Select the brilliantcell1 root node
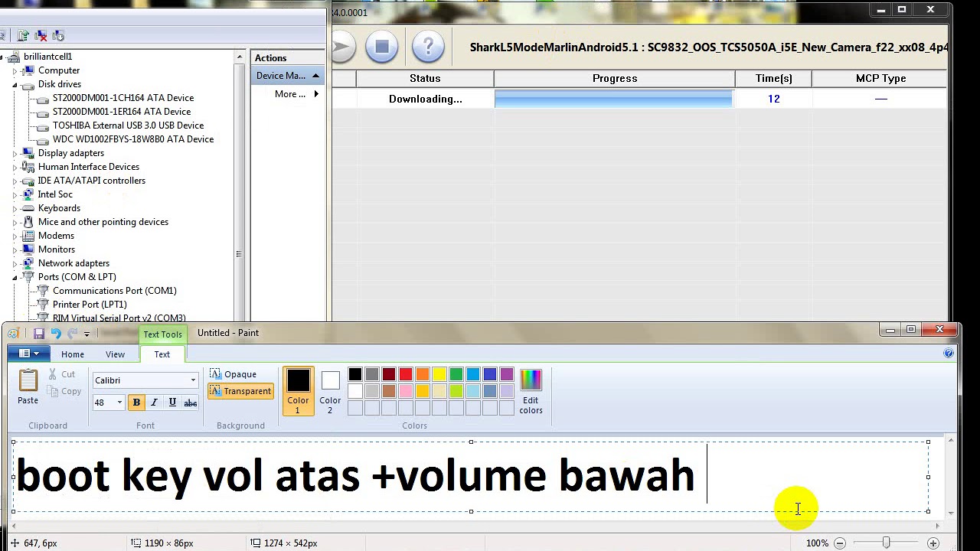The height and width of the screenshot is (551, 980). pos(47,57)
